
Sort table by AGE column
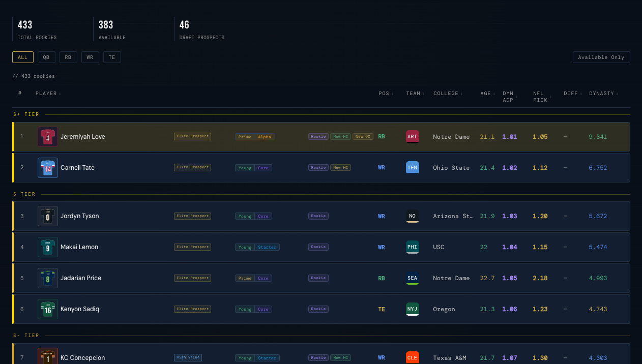(487, 94)
